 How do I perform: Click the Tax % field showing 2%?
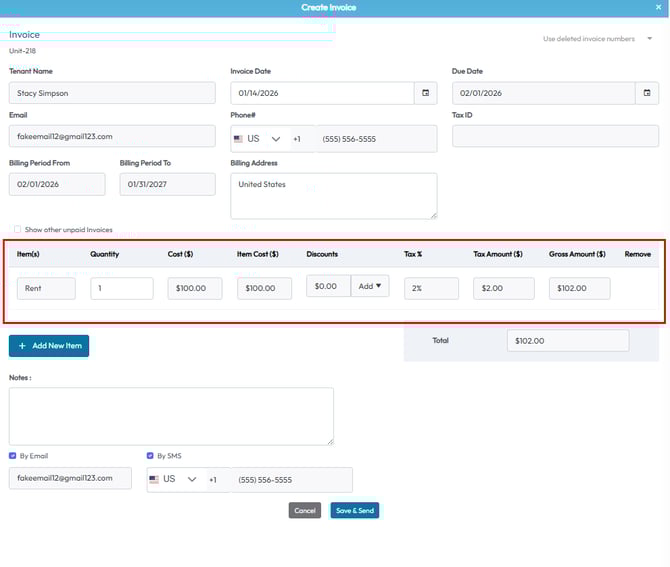click(431, 288)
